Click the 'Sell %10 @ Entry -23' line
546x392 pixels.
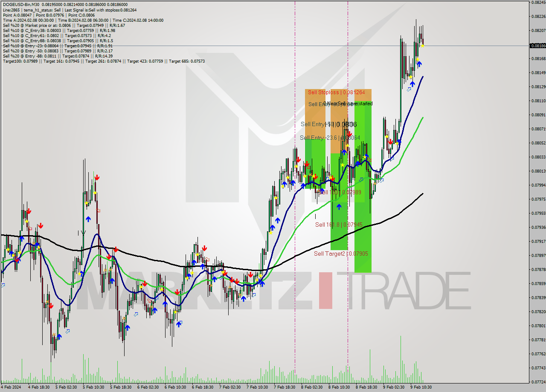(x=58, y=46)
